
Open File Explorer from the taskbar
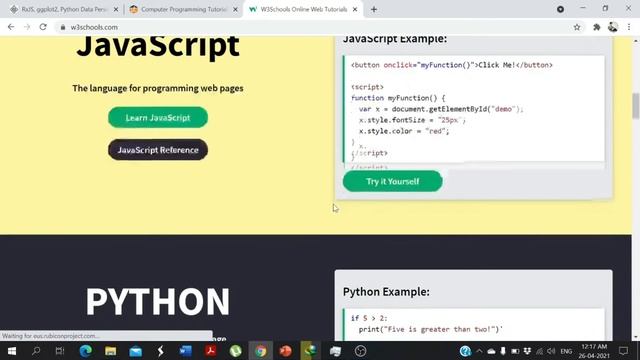(x=111, y=351)
